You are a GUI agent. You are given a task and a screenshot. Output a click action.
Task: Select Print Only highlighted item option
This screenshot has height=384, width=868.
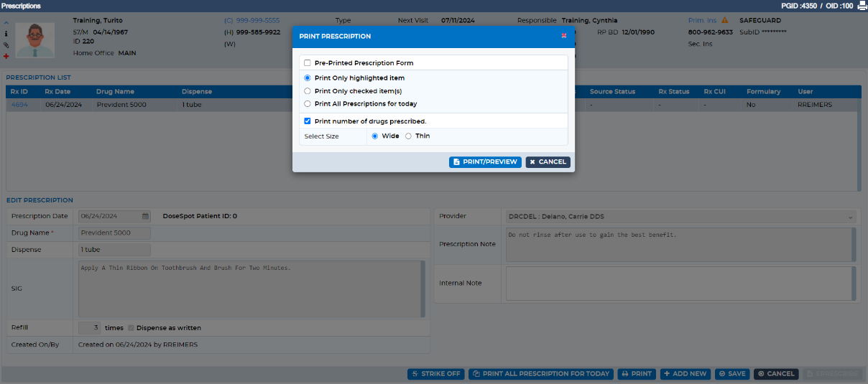(308, 78)
